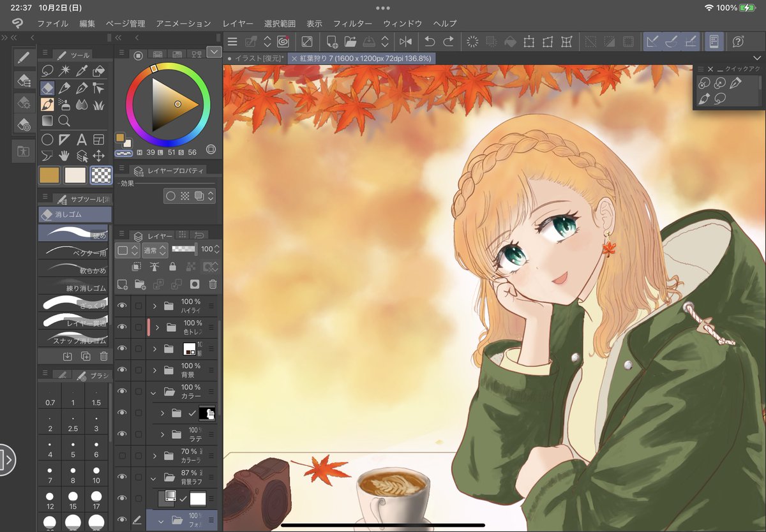Flip canvas horizontally from command bar
This screenshot has height=532, width=766.
coord(405,41)
